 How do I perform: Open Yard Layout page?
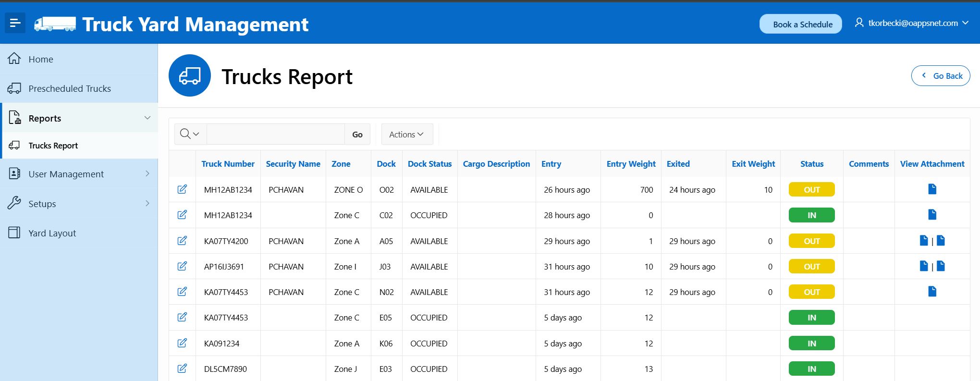click(52, 233)
